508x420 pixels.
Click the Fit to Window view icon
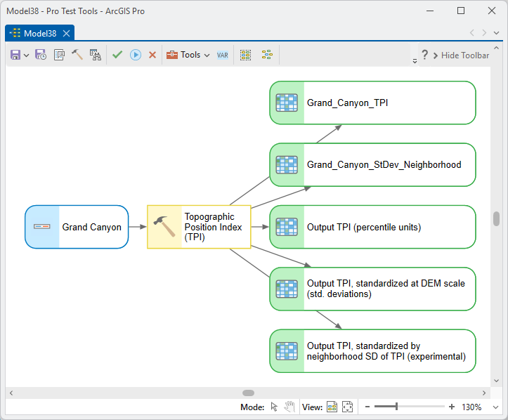(x=347, y=407)
